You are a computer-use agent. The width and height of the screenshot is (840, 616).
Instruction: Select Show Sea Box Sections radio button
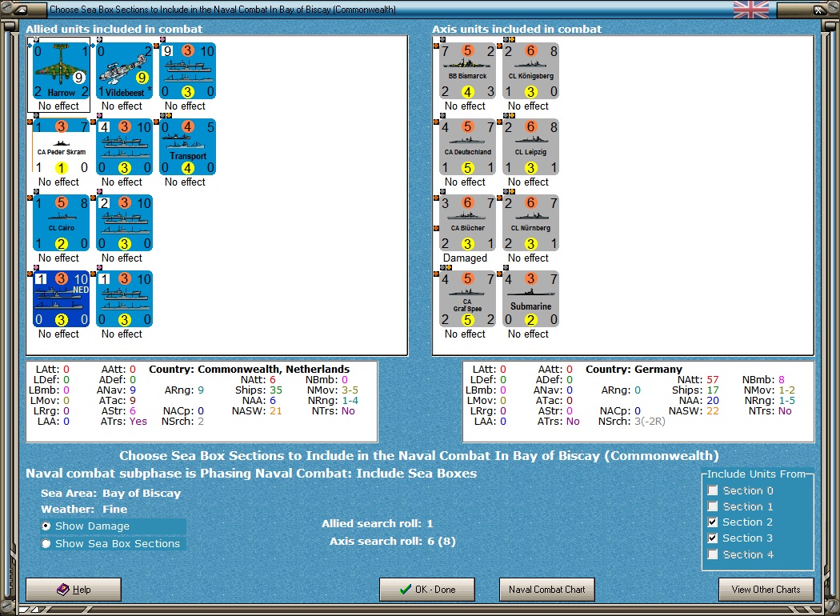coord(46,544)
